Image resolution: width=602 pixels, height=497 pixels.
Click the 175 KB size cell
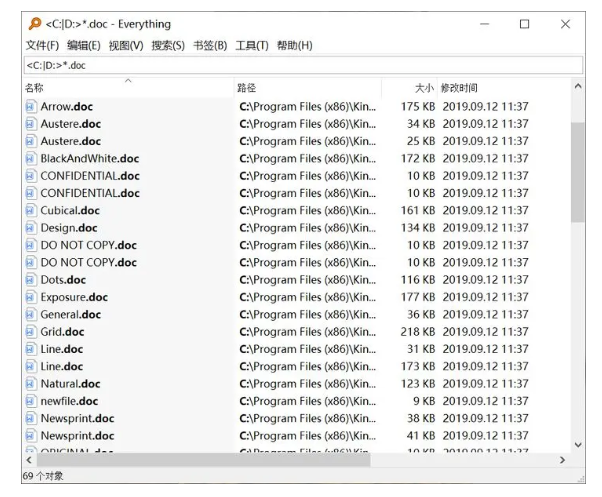tap(418, 106)
